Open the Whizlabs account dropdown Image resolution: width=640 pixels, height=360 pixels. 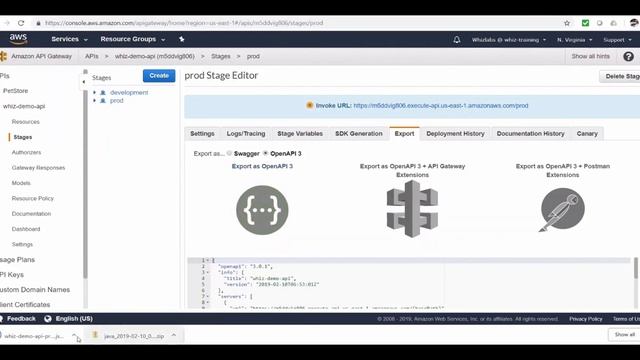tap(509, 40)
